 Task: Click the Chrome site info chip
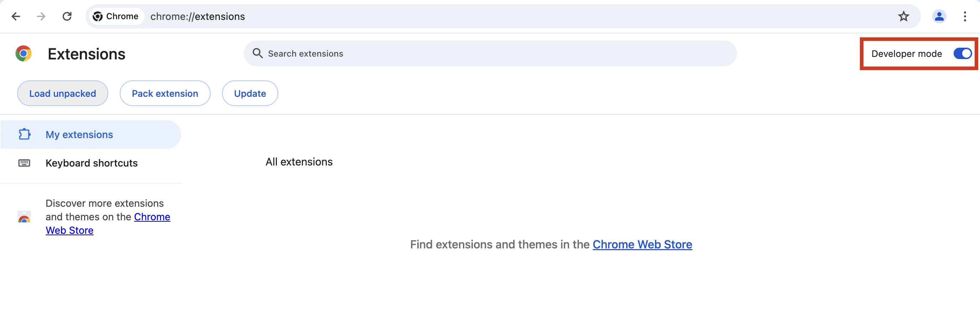coord(116,16)
